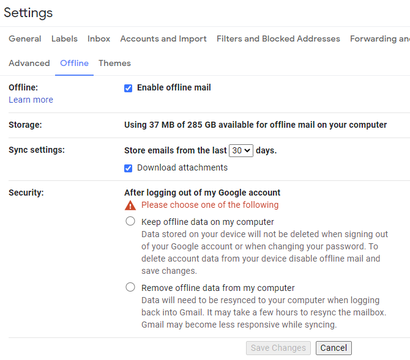This screenshot has width=410, height=360.
Task: Open Accounts and Import tab
Action: click(x=163, y=39)
